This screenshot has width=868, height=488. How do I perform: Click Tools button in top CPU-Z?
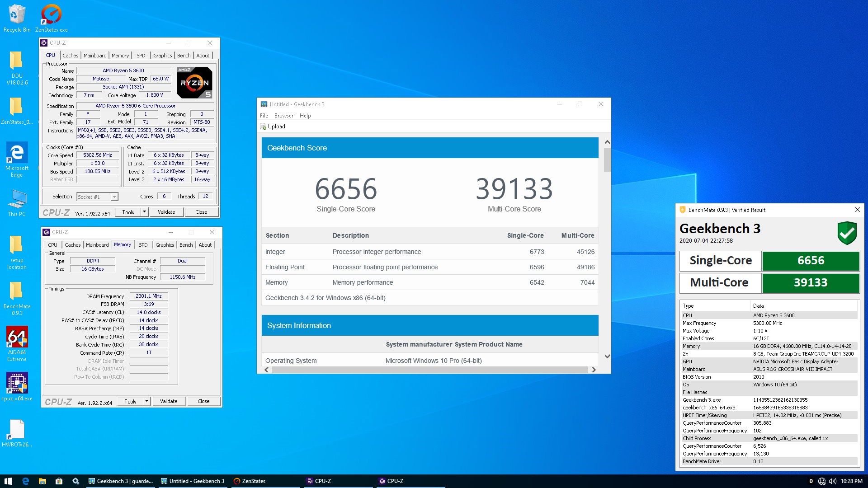click(x=128, y=212)
